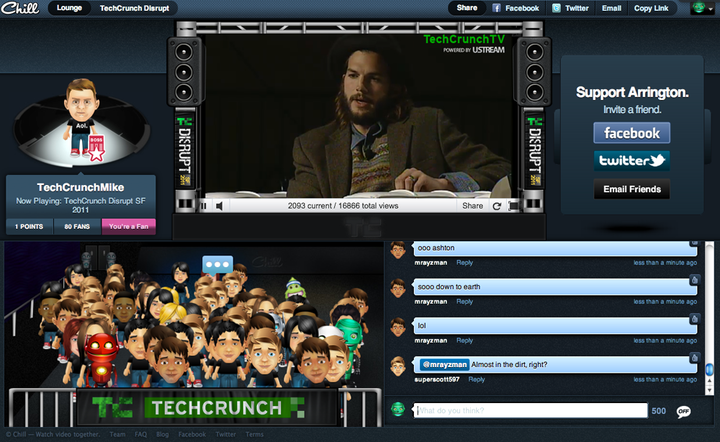
Task: Open the Blog footer link
Action: click(x=162, y=435)
